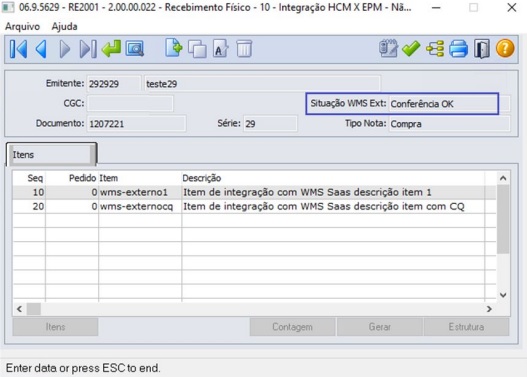The height and width of the screenshot is (377, 527).
Task: Click the gray Itens button at bottom
Action: 55,327
